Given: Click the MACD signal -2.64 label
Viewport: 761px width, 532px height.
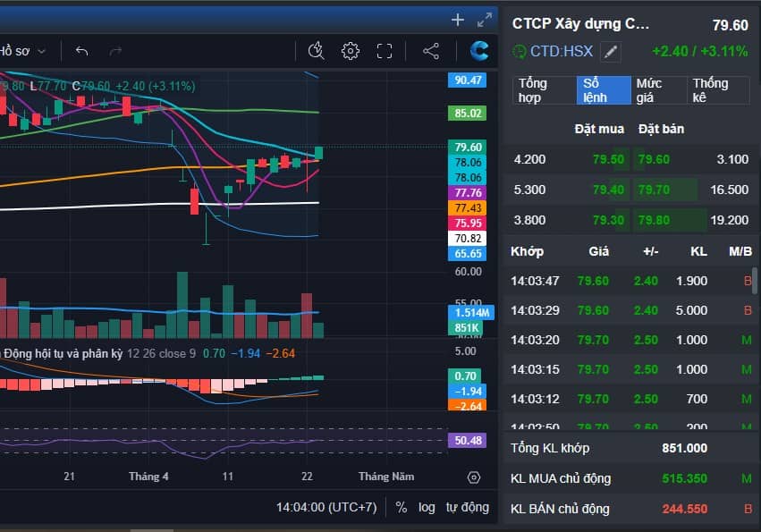Looking at the screenshot, I should [468, 406].
